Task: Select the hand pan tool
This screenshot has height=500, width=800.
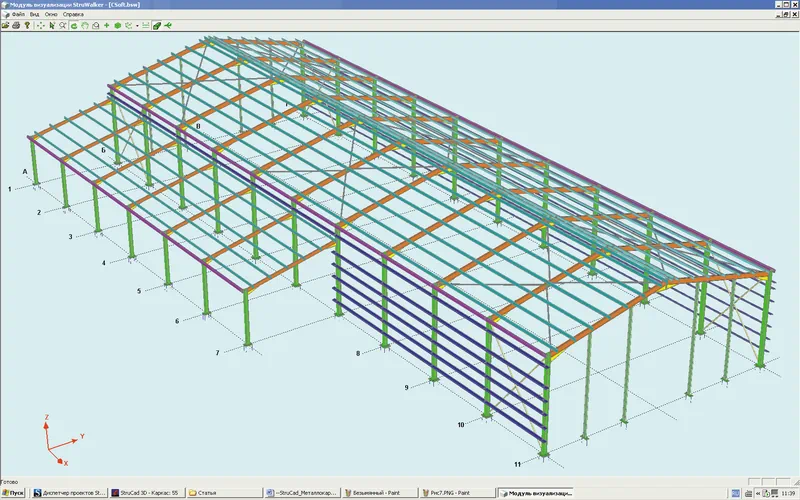Action: tap(85, 25)
